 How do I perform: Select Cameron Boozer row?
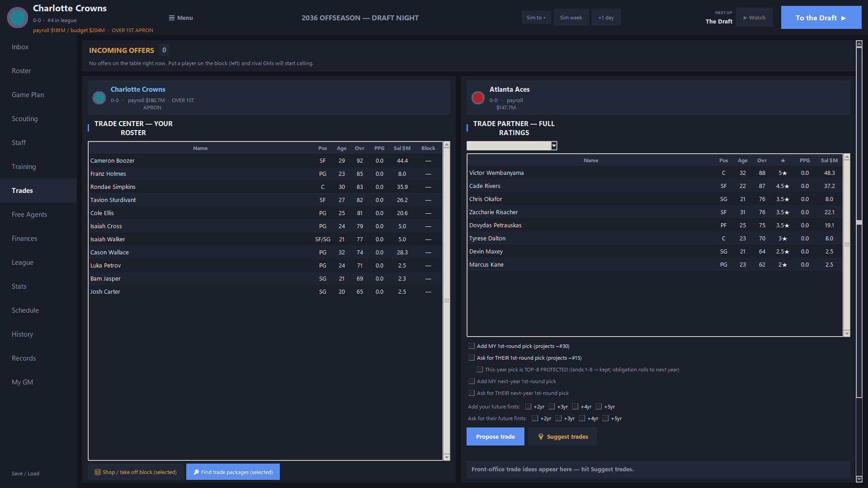click(265, 161)
